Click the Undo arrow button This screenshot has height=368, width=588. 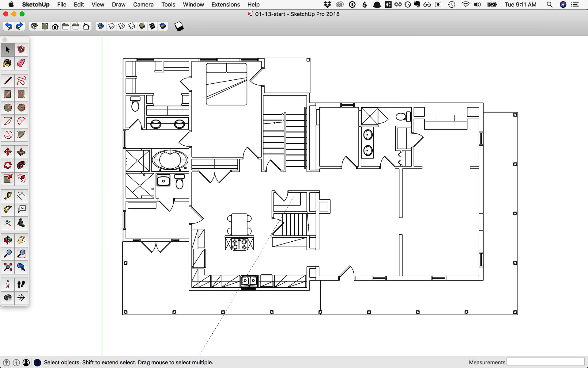9,26
